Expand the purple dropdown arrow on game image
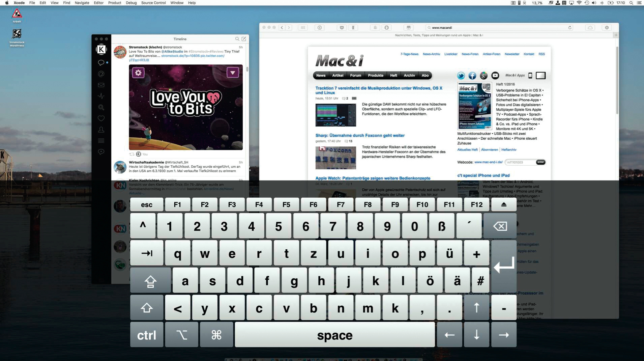Screen dimensions: 644x361 point(233,73)
